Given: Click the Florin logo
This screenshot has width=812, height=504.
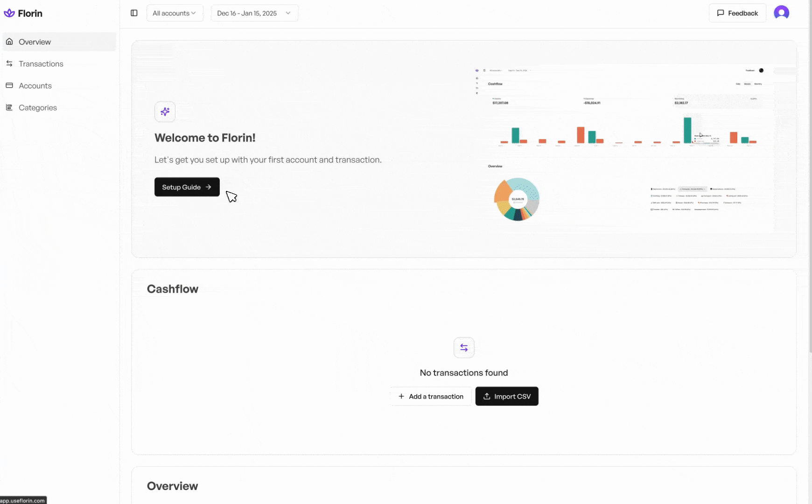Looking at the screenshot, I should (23, 14).
